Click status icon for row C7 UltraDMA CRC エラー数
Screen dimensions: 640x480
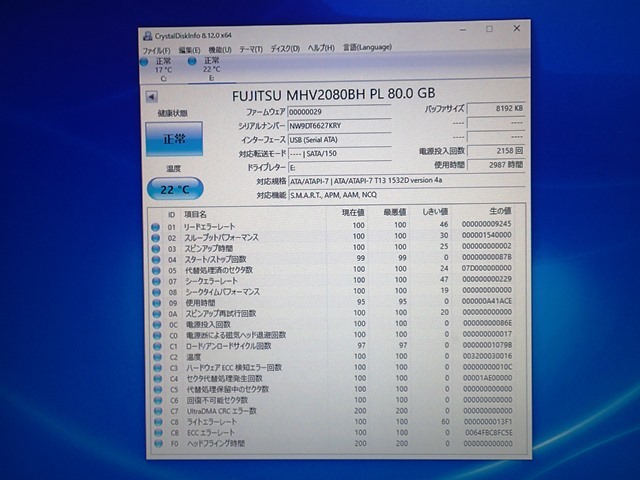click(159, 411)
